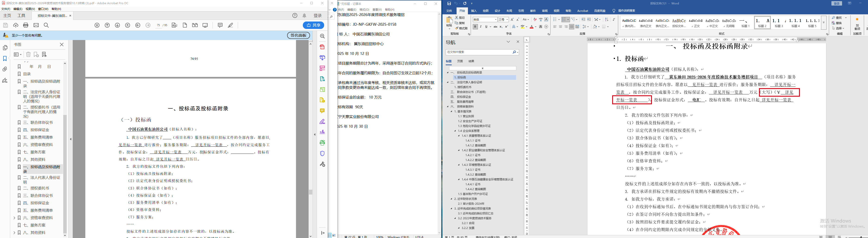Viewport: 868px width, 238px height.
Task: Open the Acrobat attachments paperclip panel
Action: [x=5, y=69]
